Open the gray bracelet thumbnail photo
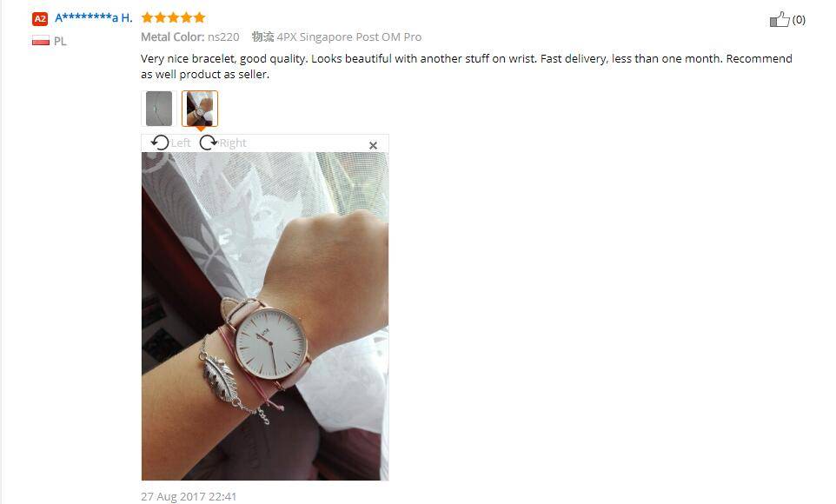Image resolution: width=836 pixels, height=504 pixels. click(x=159, y=109)
